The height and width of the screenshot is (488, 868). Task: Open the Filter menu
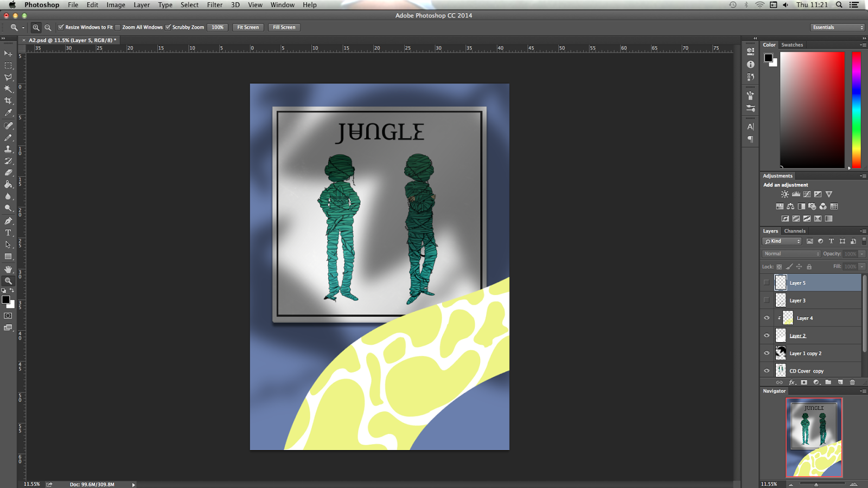215,5
